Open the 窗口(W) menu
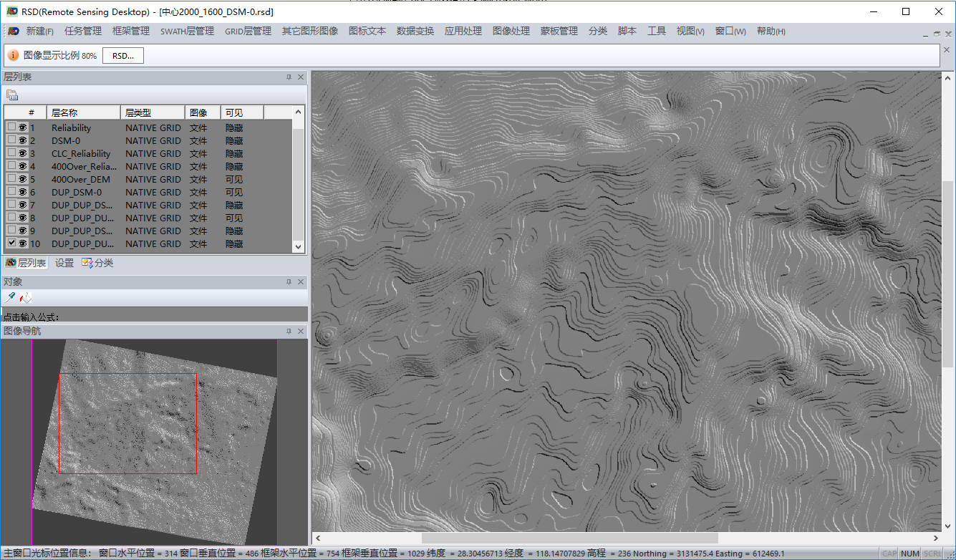The height and width of the screenshot is (560, 956). click(x=730, y=31)
